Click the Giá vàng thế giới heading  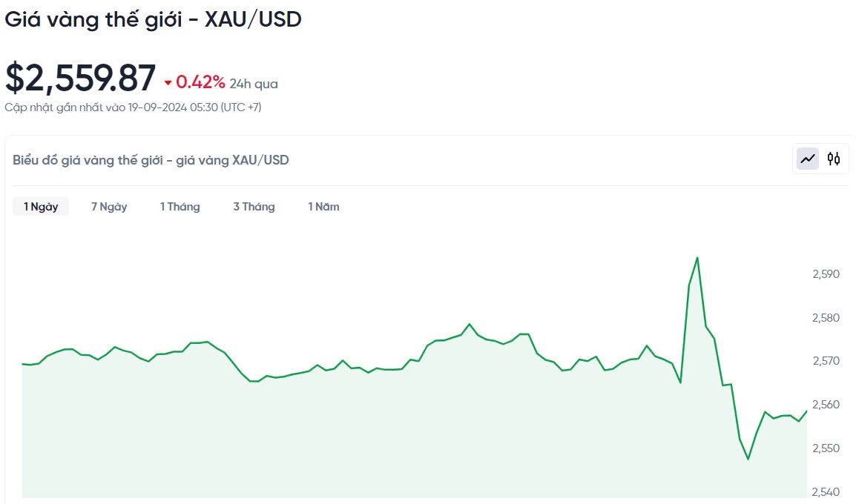(x=153, y=20)
